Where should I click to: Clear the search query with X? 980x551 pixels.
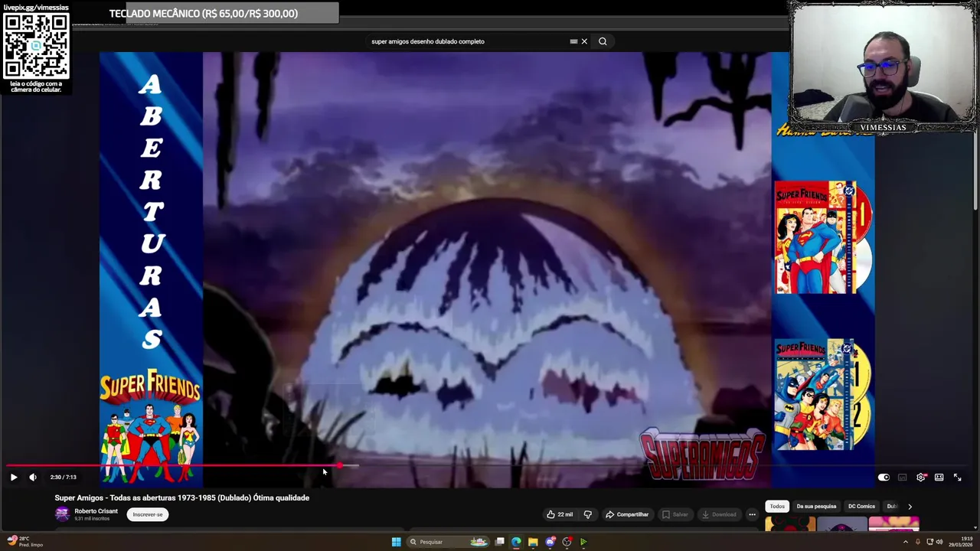tap(584, 41)
